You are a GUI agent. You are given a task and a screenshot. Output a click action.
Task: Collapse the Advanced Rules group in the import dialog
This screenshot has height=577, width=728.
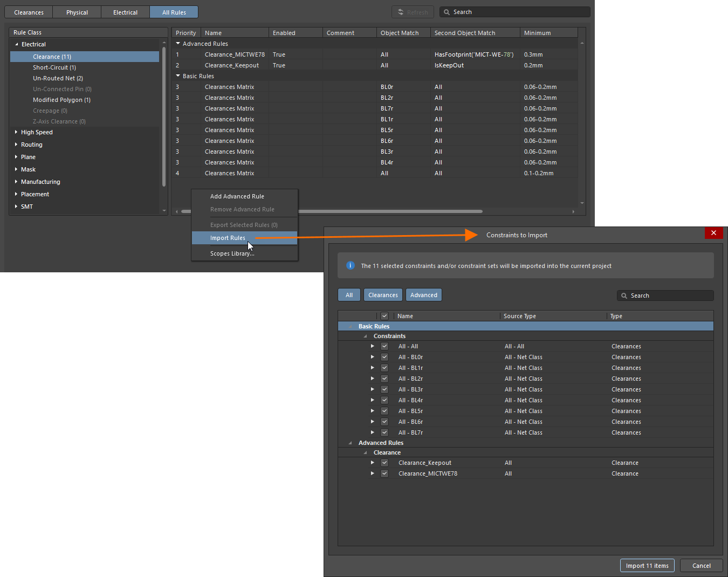tap(350, 443)
